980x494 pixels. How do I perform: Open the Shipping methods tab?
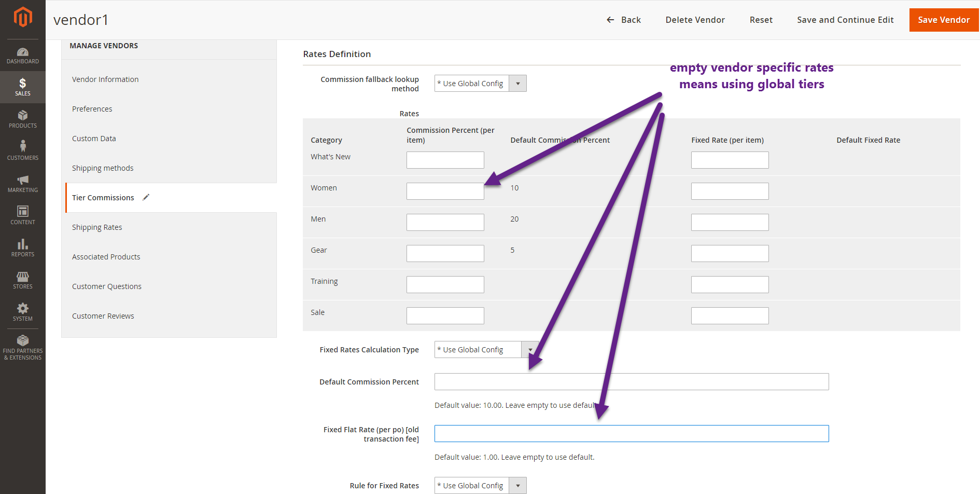(169, 168)
